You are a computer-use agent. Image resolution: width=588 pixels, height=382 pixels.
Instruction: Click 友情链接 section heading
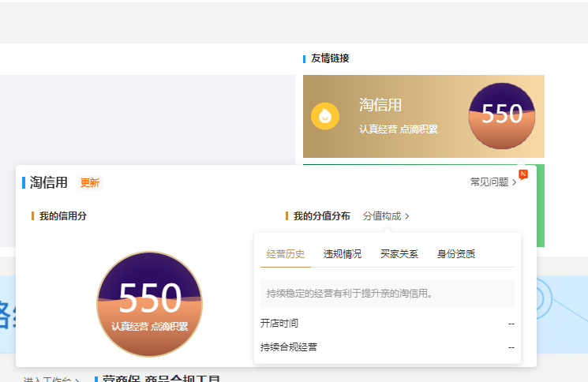point(330,58)
